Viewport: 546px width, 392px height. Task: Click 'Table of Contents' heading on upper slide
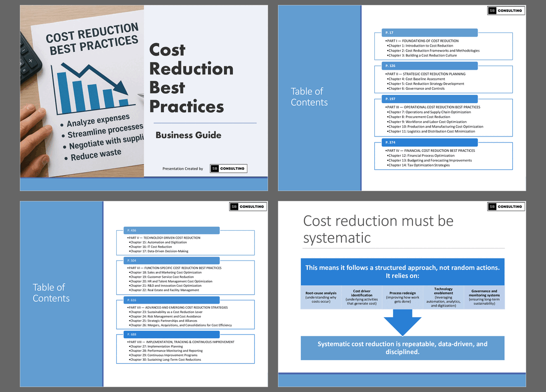[309, 97]
